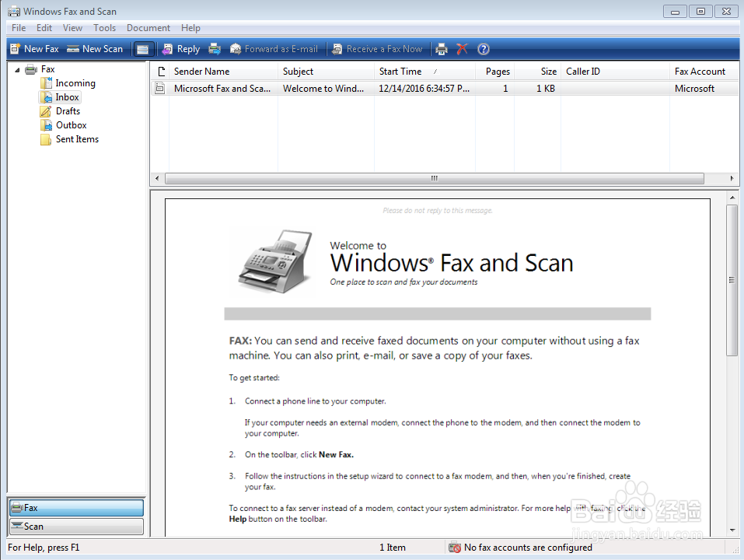Select the Sent Items folder
Image resolution: width=744 pixels, height=560 pixels.
pyautogui.click(x=77, y=139)
